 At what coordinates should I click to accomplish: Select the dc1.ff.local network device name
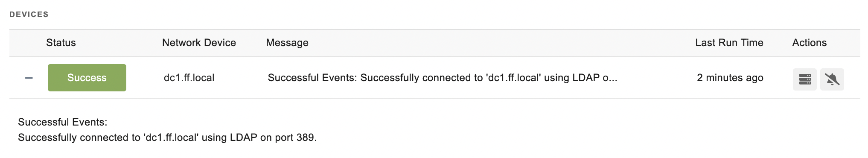point(189,78)
